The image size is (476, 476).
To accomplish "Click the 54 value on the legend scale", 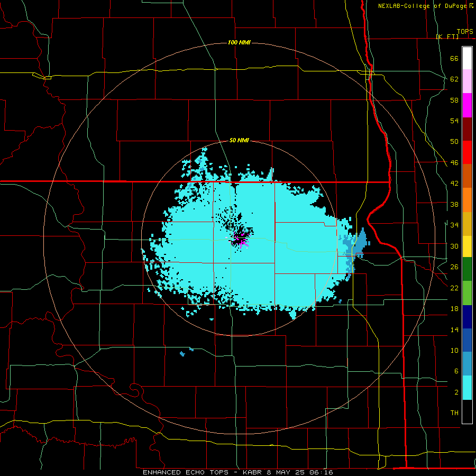I will pyautogui.click(x=454, y=121).
